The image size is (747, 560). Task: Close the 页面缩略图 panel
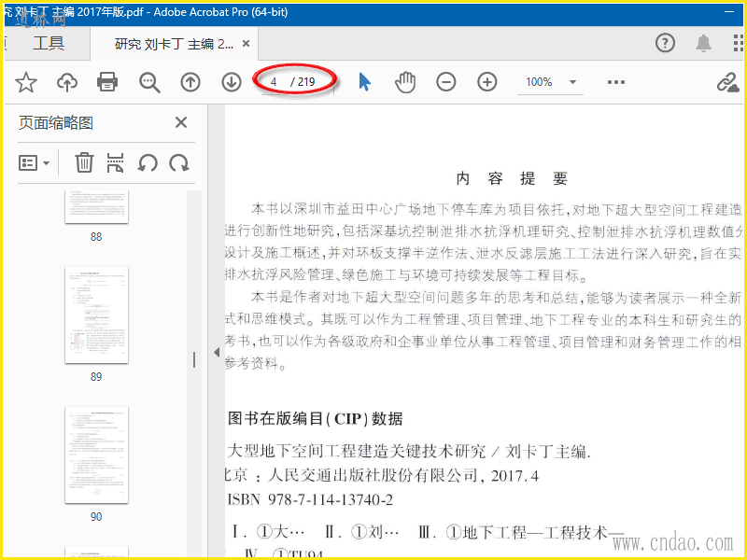tap(181, 122)
